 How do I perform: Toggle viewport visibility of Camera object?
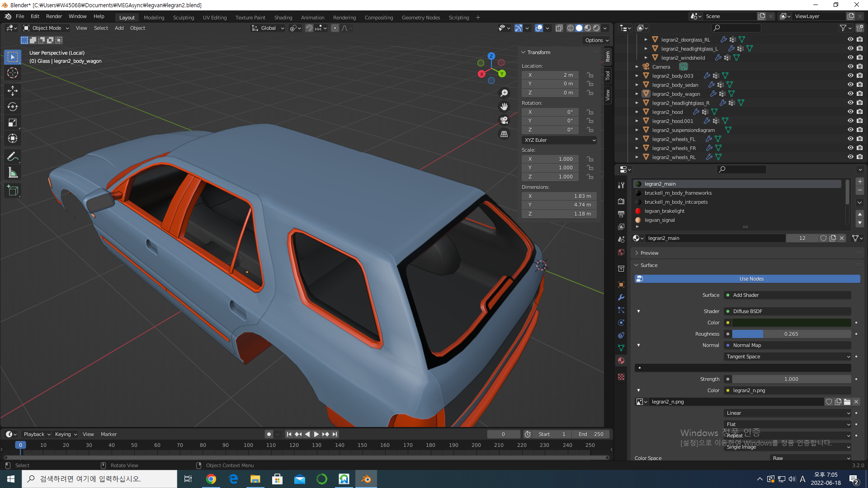[x=850, y=66]
